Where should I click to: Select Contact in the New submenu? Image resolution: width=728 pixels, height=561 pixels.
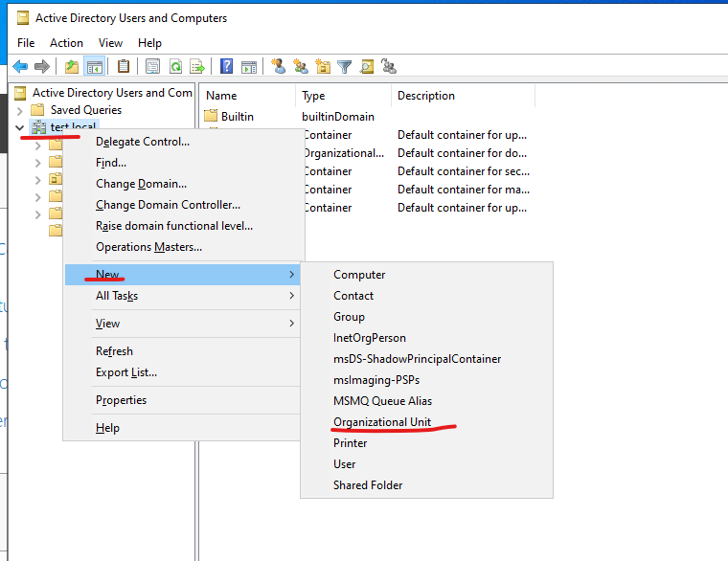426,296
